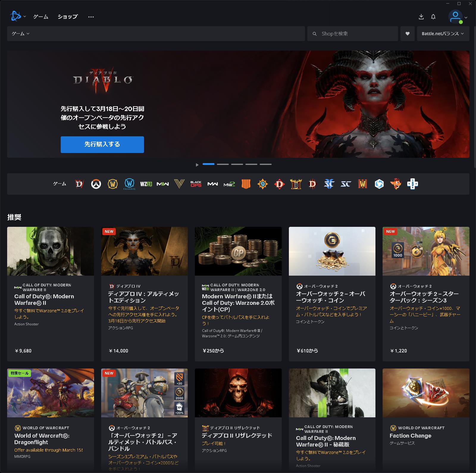Jump to the third carousel slide indicator
Screen dimensions: 476x473
[x=237, y=164]
